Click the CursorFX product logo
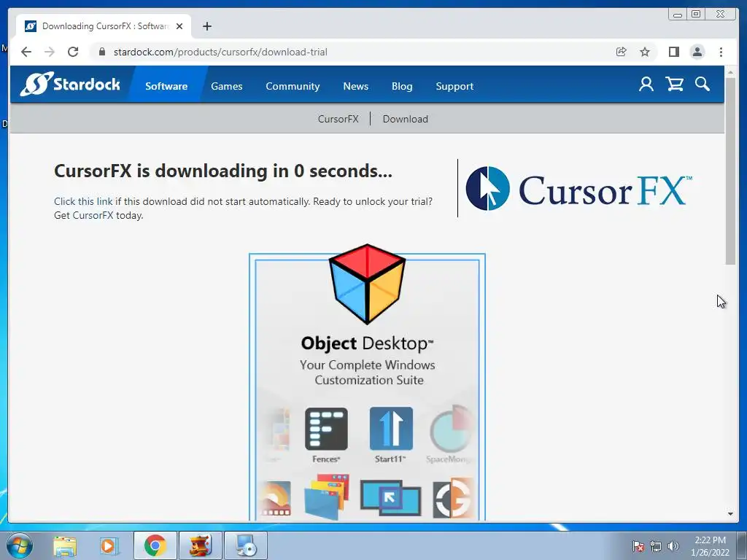 [578, 189]
